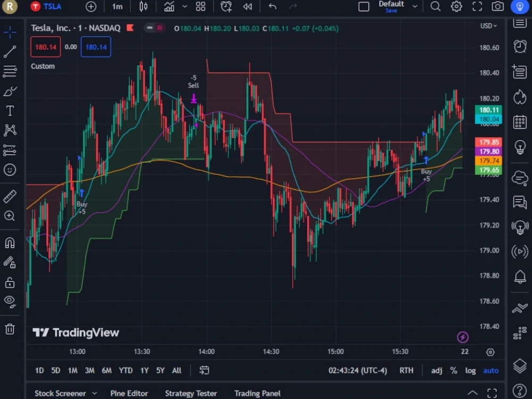This screenshot has height=399, width=532.
Task: Hide all drawings with eye icon
Action: click(10, 301)
